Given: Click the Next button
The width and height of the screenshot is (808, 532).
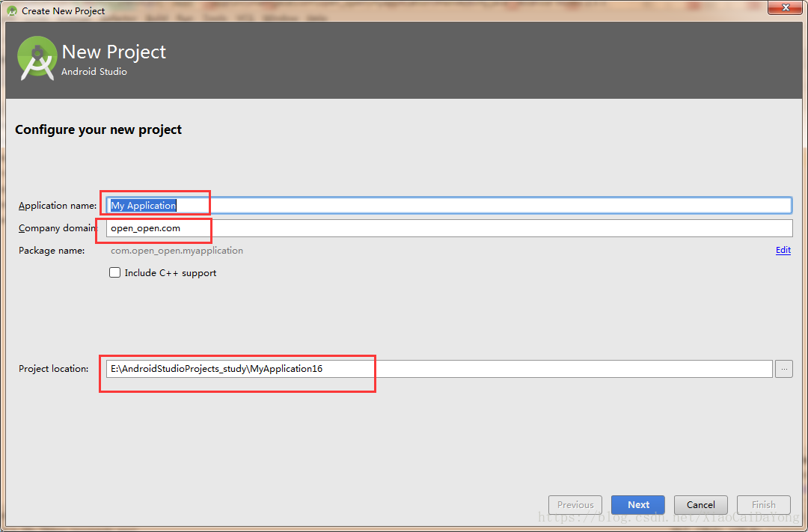Looking at the screenshot, I should [638, 504].
